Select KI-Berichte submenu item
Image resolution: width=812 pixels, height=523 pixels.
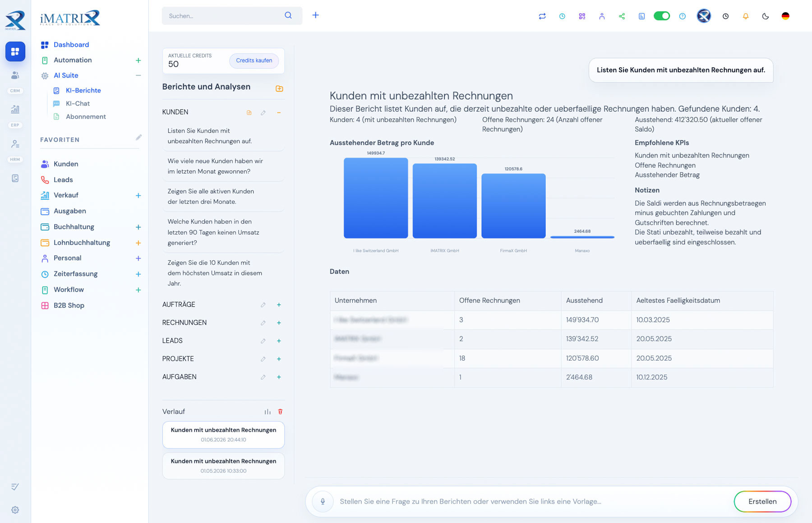[83, 90]
